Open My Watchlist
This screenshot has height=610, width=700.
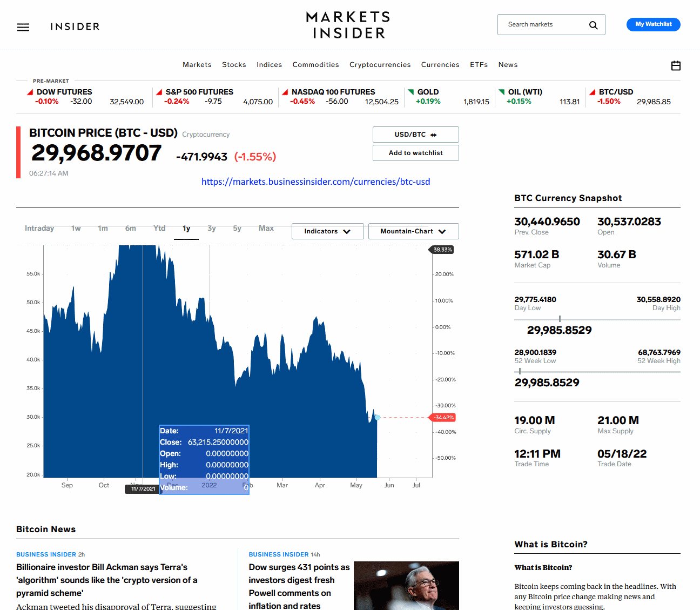click(x=654, y=24)
